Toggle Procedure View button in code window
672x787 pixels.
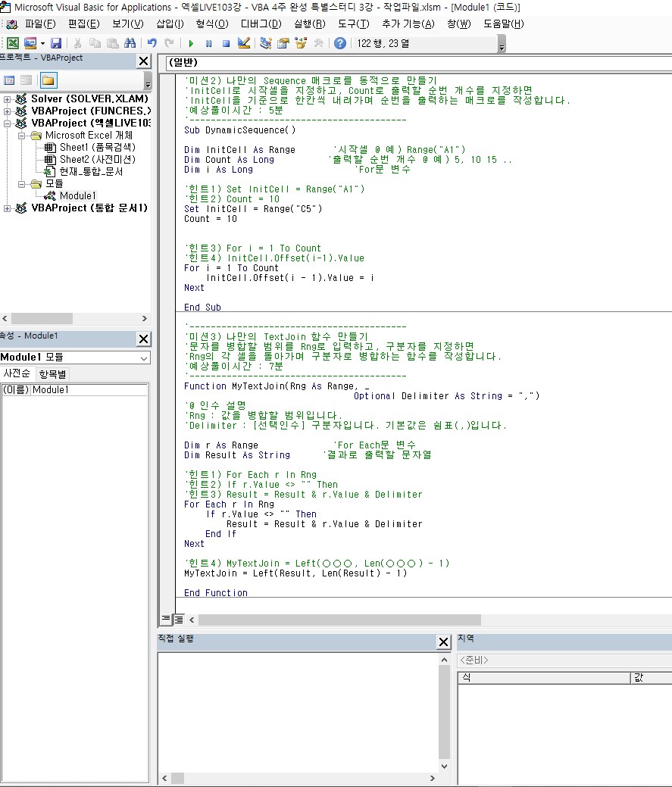166,620
